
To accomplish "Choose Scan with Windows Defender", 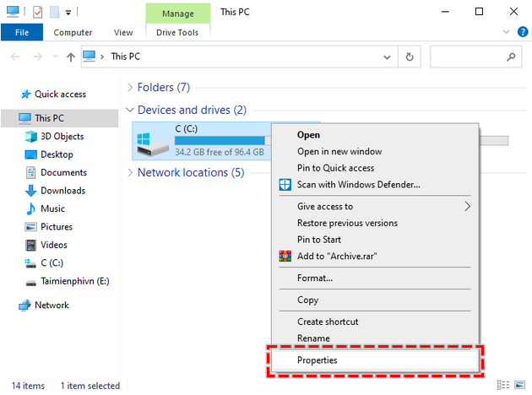I will click(375, 185).
